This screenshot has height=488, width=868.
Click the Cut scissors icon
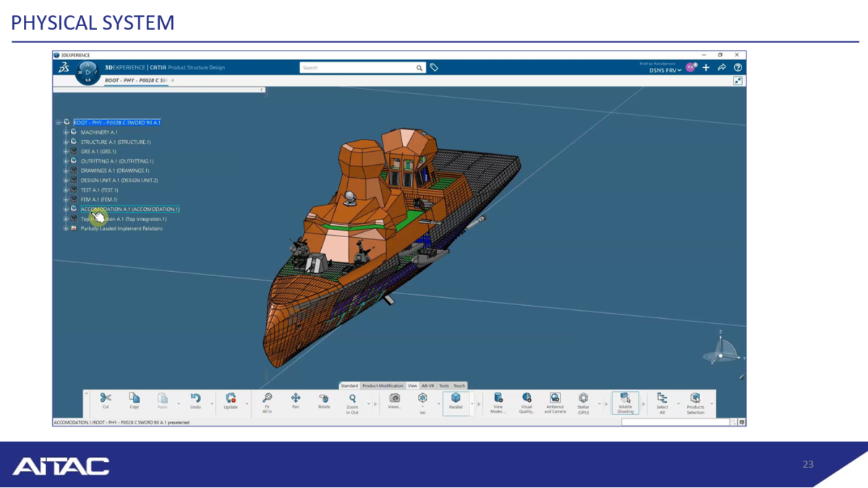point(106,400)
